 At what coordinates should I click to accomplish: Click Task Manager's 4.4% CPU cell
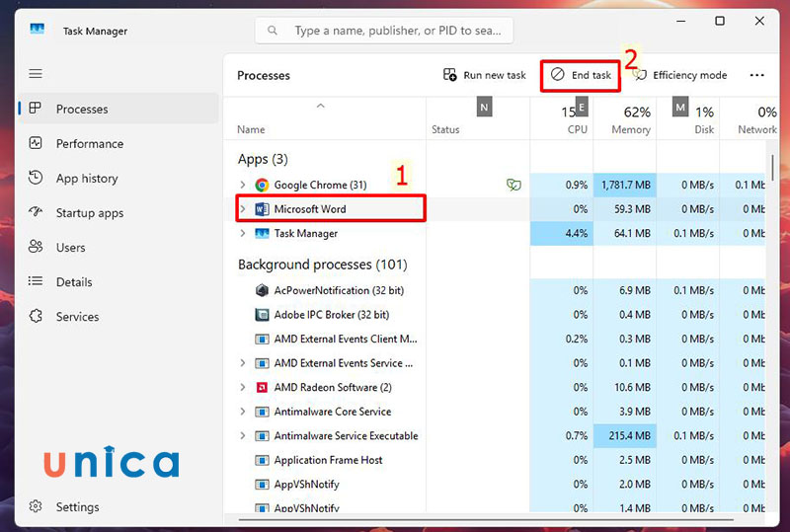click(562, 233)
